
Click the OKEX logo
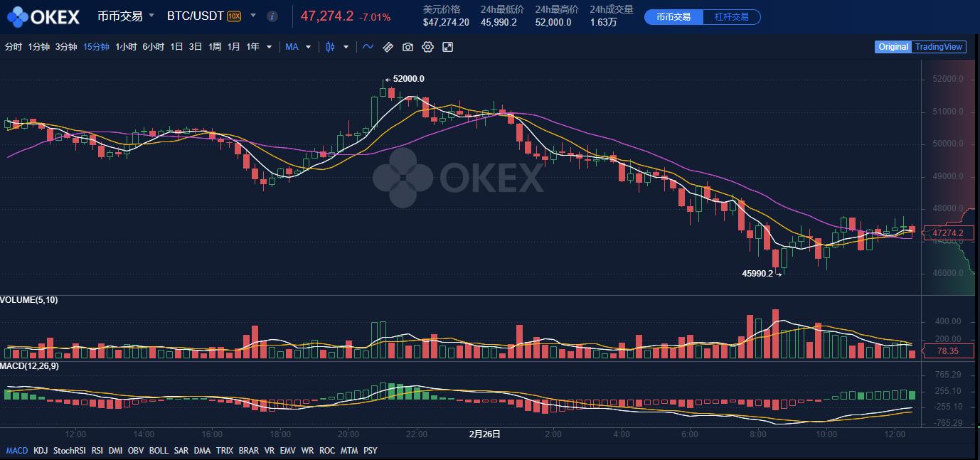coord(44,16)
